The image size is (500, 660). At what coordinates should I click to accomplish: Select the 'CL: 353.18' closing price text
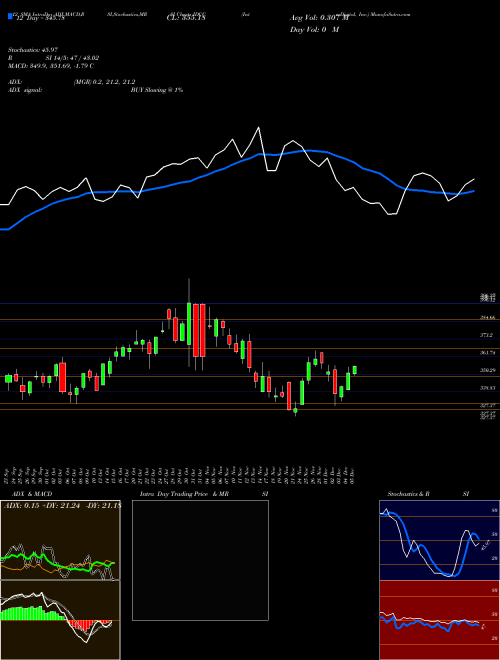[x=184, y=18]
